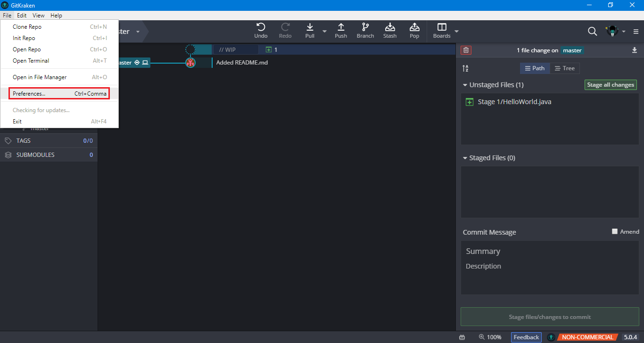Click the Undo toolbar icon
644x343 pixels.
pos(261,27)
